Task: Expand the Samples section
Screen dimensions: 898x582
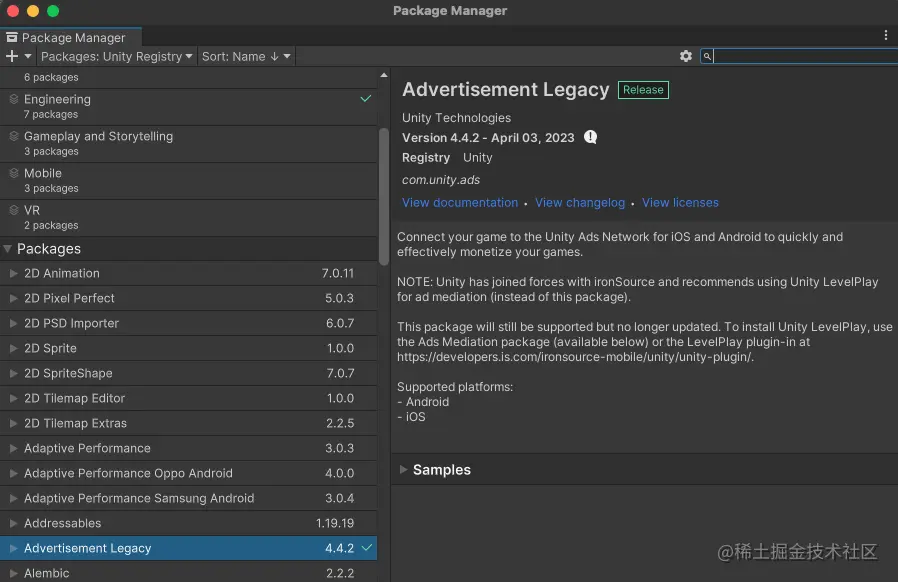Action: [x=405, y=470]
